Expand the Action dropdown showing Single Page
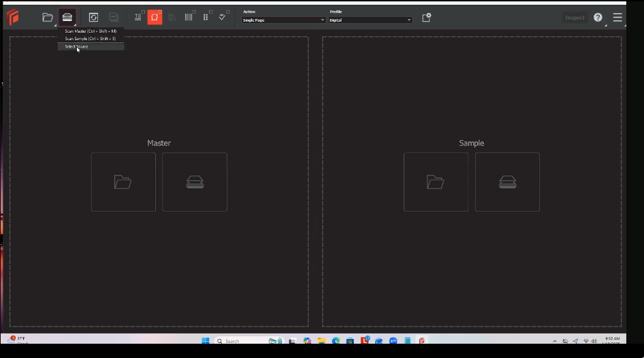Screen dimensions: 644x358 coord(283,20)
